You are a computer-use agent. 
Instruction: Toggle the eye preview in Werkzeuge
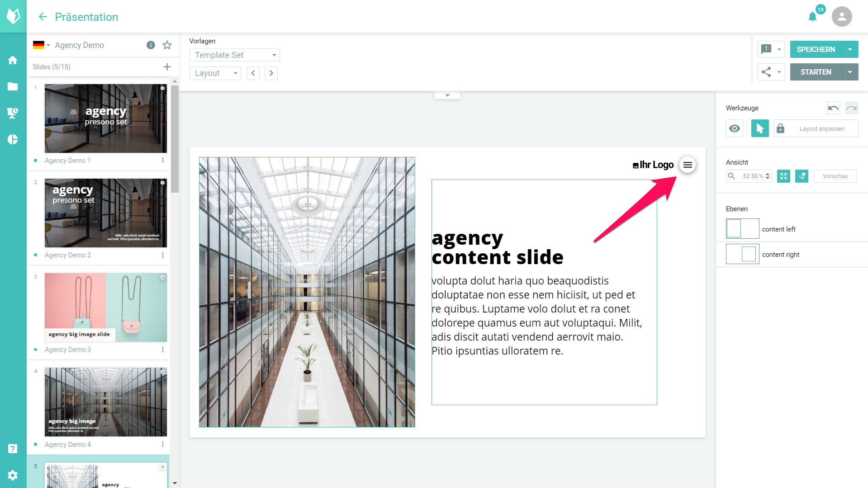734,128
